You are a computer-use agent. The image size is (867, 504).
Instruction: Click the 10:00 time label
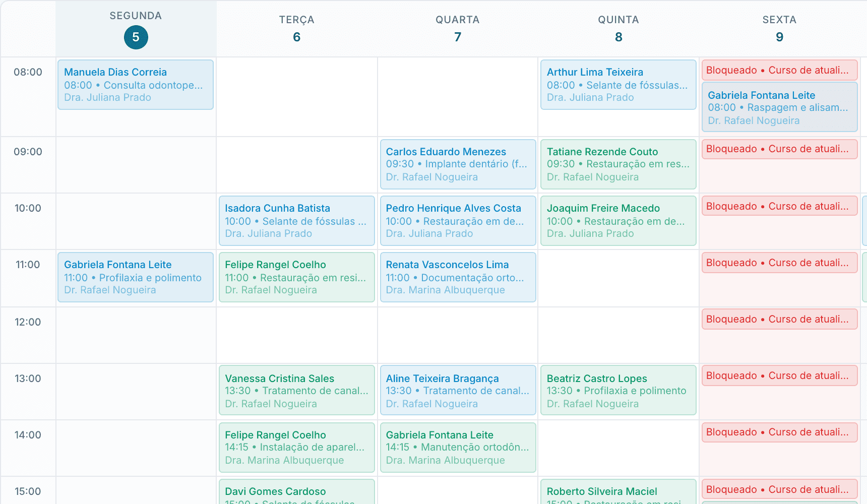28,208
